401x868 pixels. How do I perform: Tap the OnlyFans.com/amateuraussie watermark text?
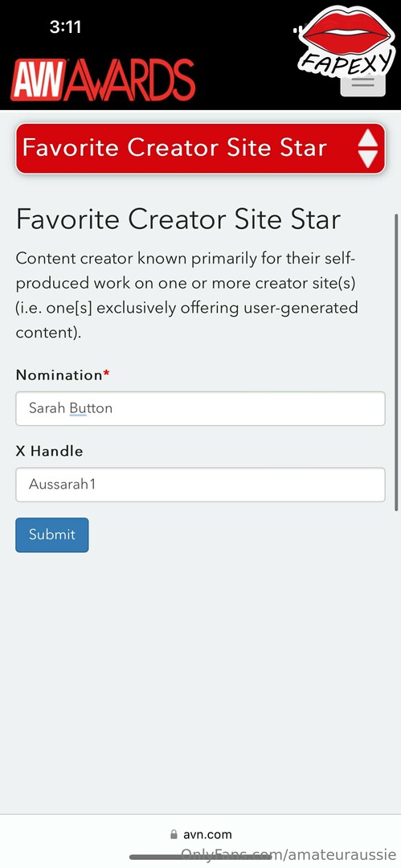[288, 855]
